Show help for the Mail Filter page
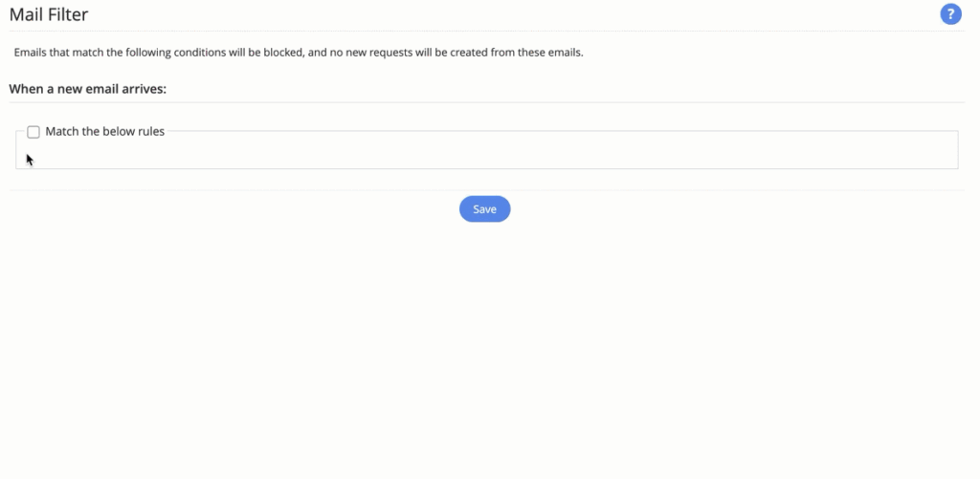 [x=950, y=14]
